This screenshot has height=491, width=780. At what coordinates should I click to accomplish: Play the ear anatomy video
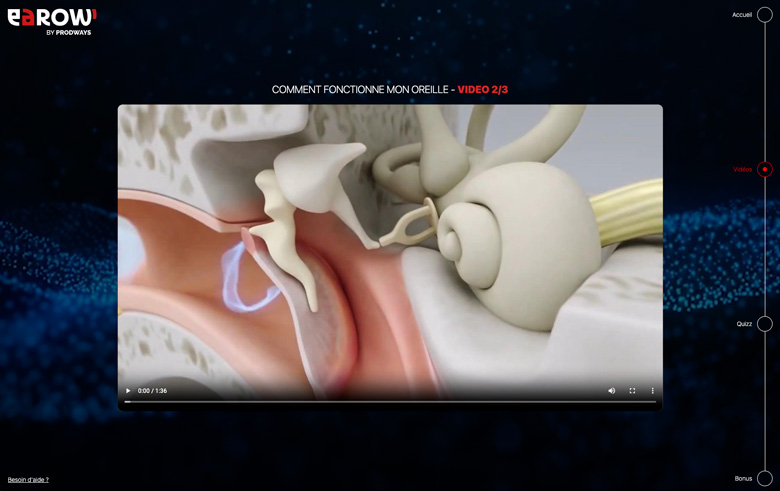click(128, 391)
